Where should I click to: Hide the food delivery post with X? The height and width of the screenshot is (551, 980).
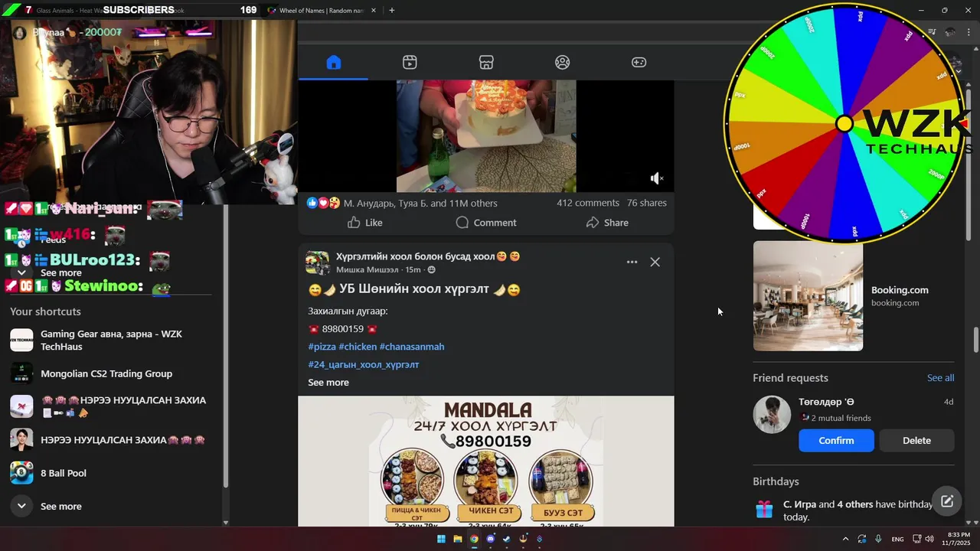click(x=655, y=262)
